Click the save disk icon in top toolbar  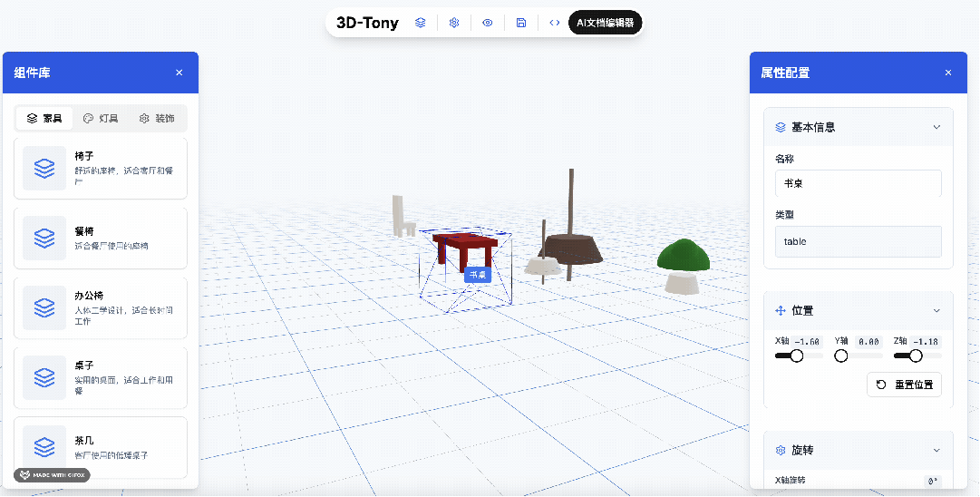coord(521,23)
